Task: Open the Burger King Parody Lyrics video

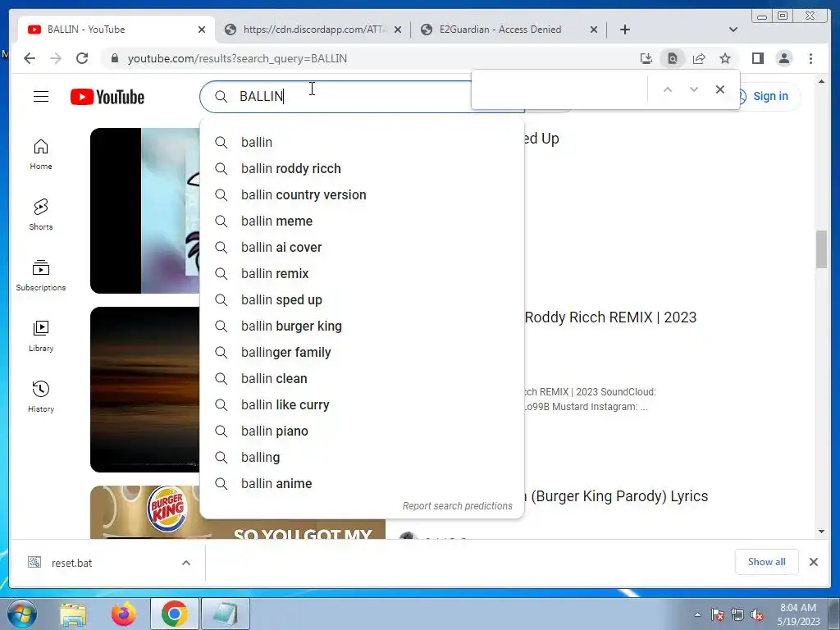Action: click(x=616, y=496)
